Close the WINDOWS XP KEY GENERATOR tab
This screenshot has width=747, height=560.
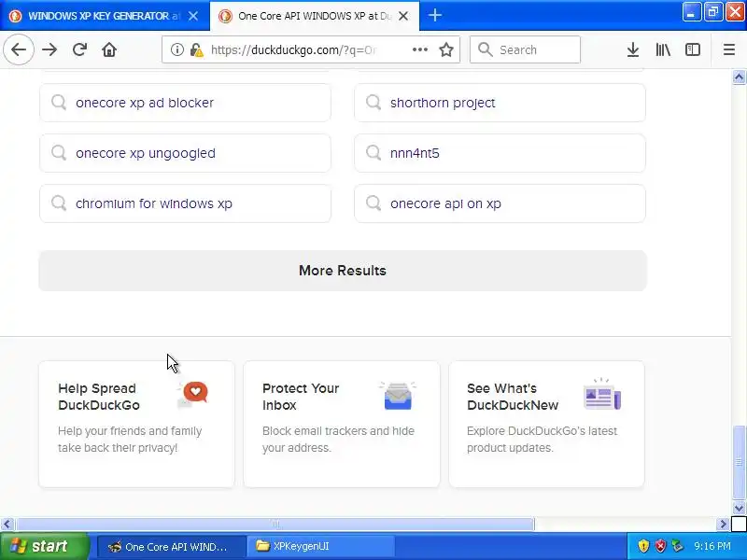click(x=193, y=16)
